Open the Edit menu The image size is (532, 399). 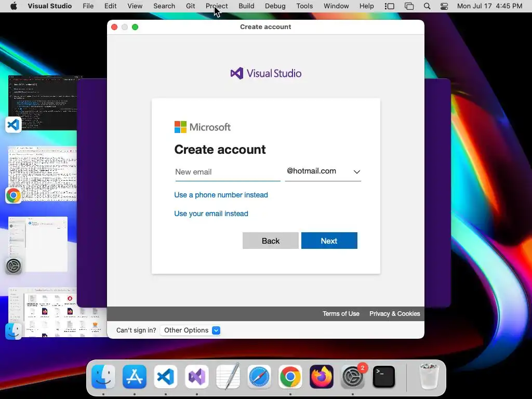[110, 6]
